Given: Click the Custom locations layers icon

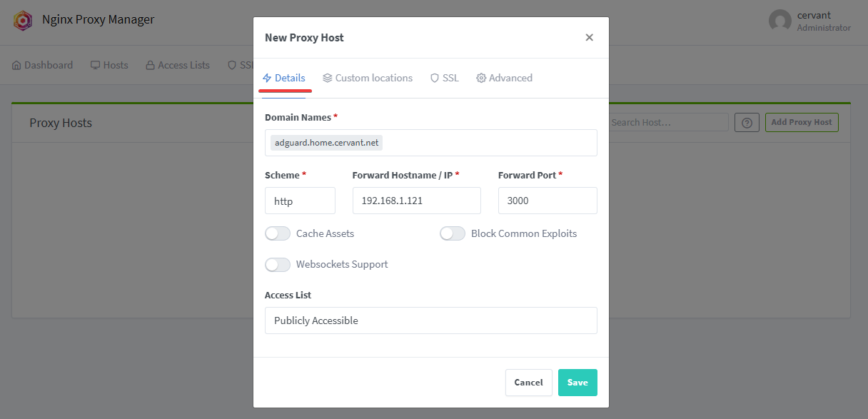Looking at the screenshot, I should pos(328,79).
